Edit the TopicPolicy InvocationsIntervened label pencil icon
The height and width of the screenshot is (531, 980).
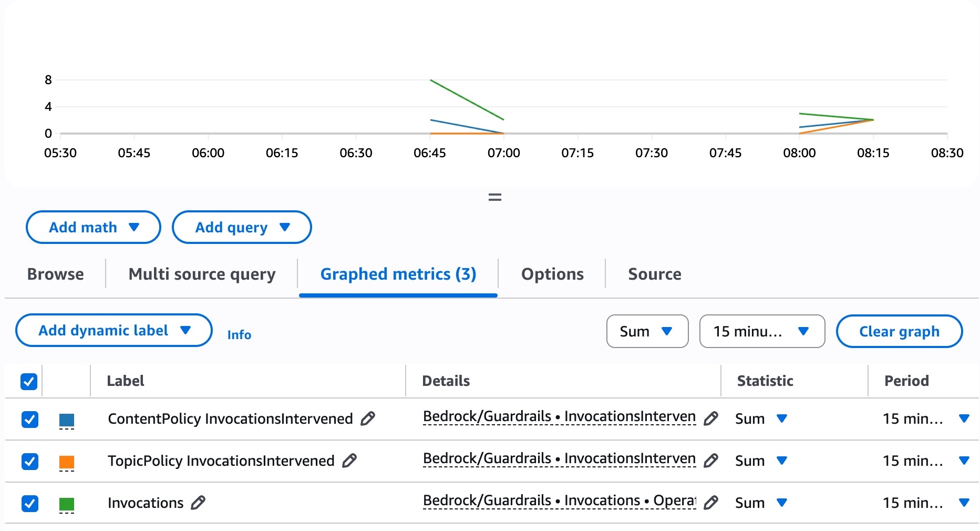pyautogui.click(x=349, y=461)
